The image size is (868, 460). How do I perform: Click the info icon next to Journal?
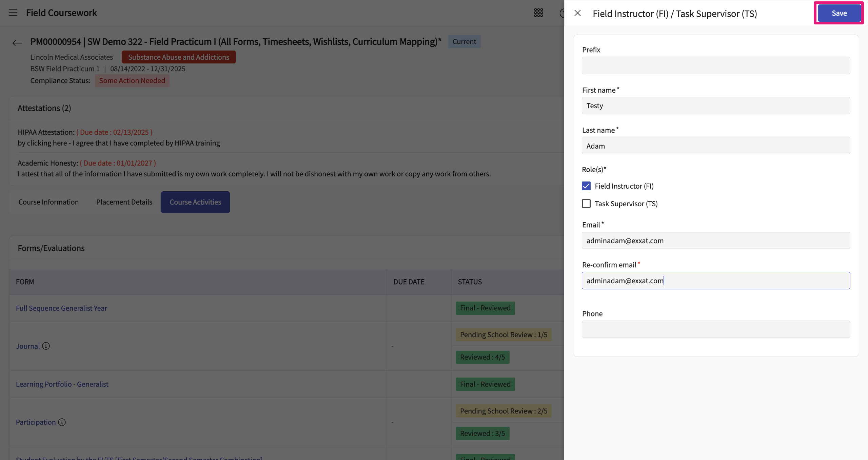(46, 346)
